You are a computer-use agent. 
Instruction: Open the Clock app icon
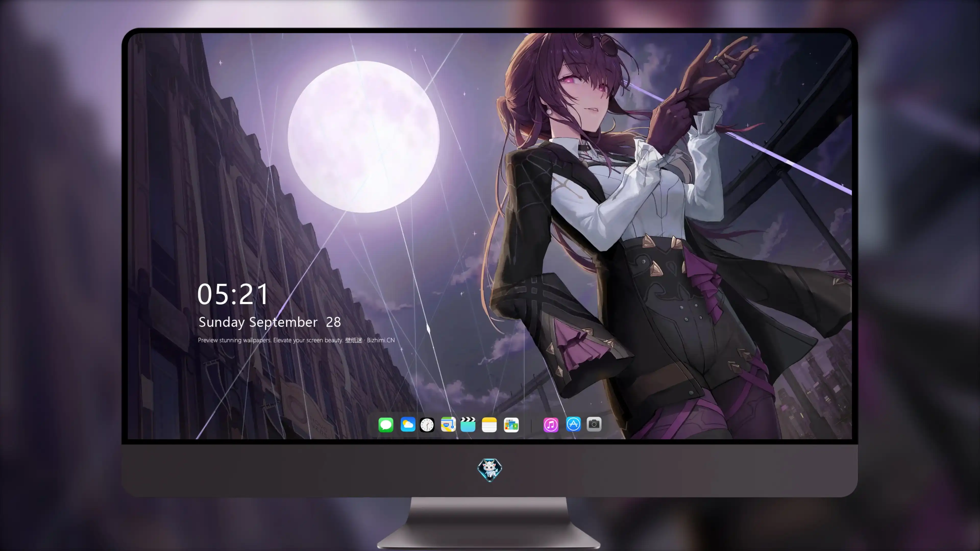427,425
